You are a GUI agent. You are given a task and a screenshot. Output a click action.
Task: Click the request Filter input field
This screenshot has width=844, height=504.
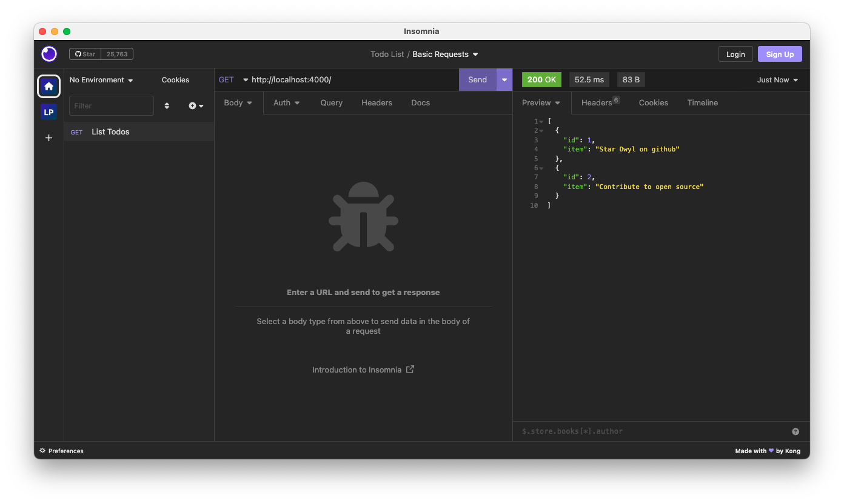(112, 106)
